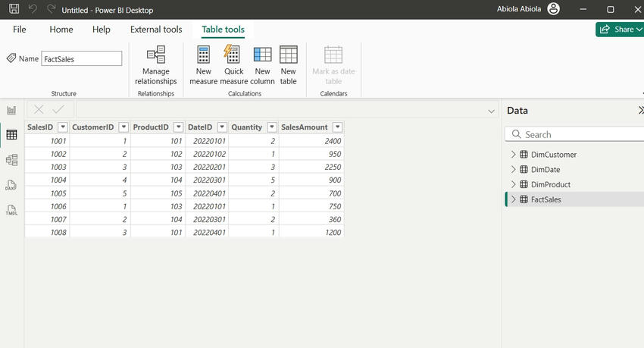Open the Quick measure dialog
This screenshot has width=644, height=348.
click(233, 65)
